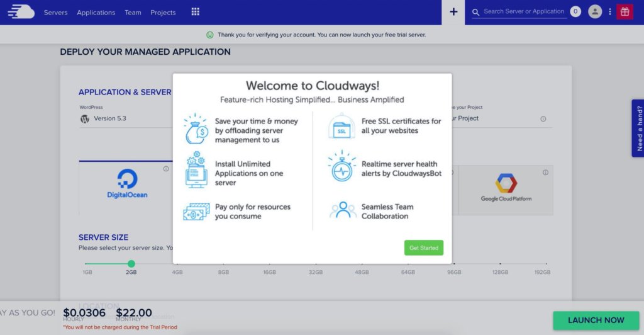Image resolution: width=644 pixels, height=335 pixels.
Task: Click the info icon on DigitalOcean card
Action: pyautogui.click(x=166, y=169)
